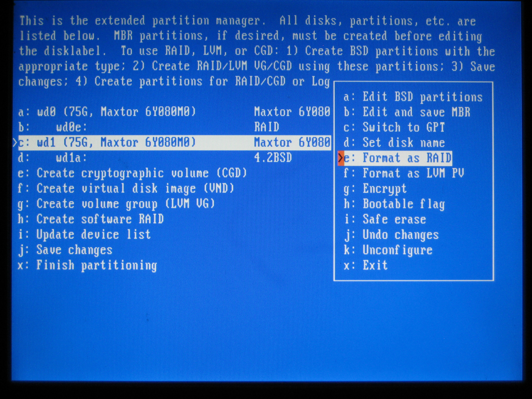
Task: Choose Create volume group (LVM VG)
Action: coord(116,204)
